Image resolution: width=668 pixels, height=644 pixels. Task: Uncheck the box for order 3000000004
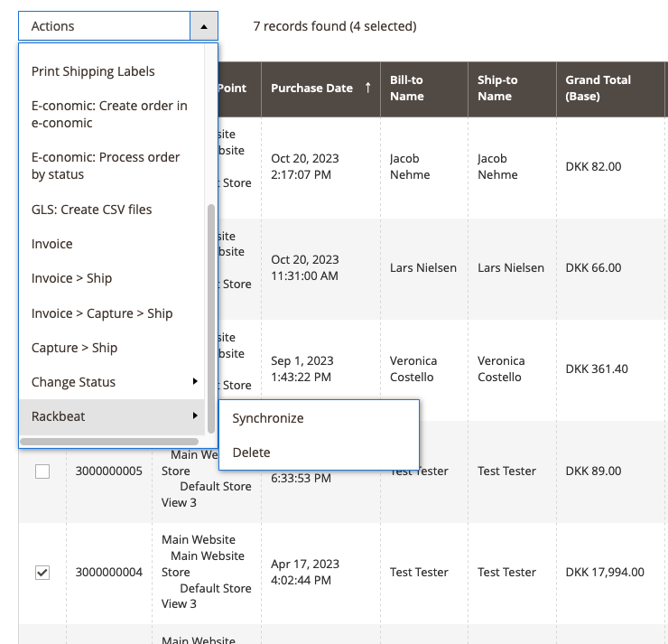pyautogui.click(x=42, y=573)
